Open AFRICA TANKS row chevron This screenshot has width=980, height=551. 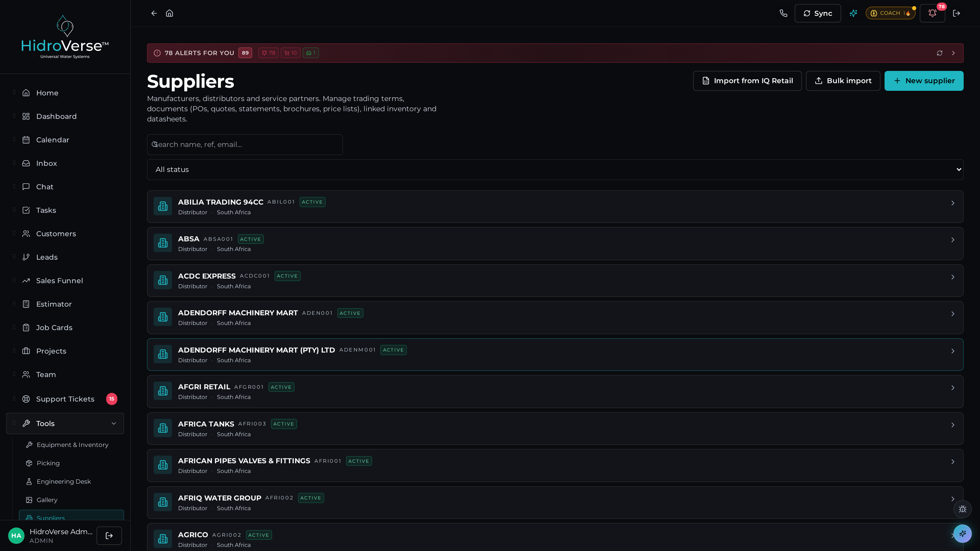pyautogui.click(x=953, y=425)
